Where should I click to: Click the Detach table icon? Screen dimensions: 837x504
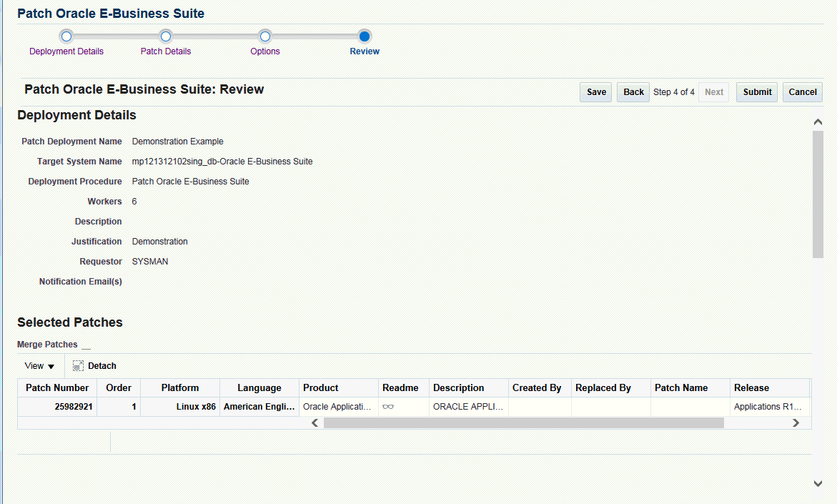click(x=78, y=366)
